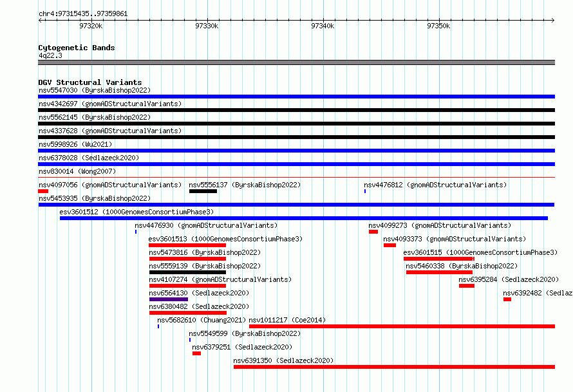The image size is (573, 392).
Task: Click the tiny blue marker under nsv4476812
Action: (x=364, y=191)
